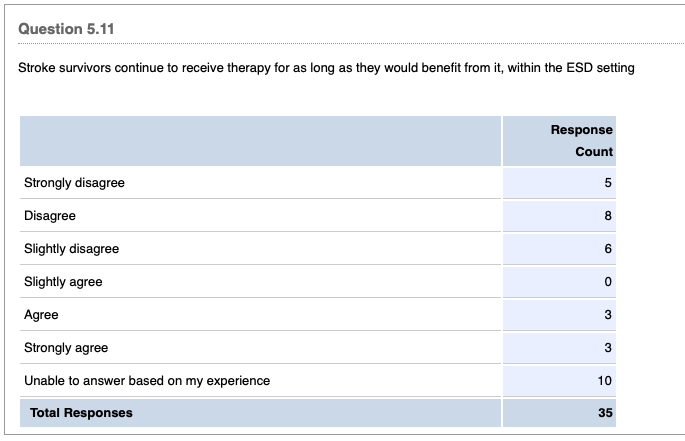Select the count 0 for Slightly agree
The width and height of the screenshot is (685, 441).
point(607,282)
